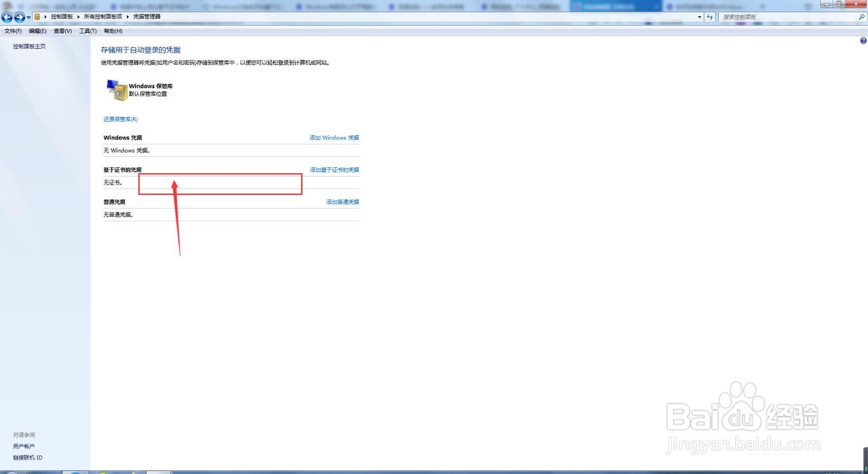The image size is (868, 474).
Task: Click the 还原保管库(R) link
Action: tap(120, 119)
